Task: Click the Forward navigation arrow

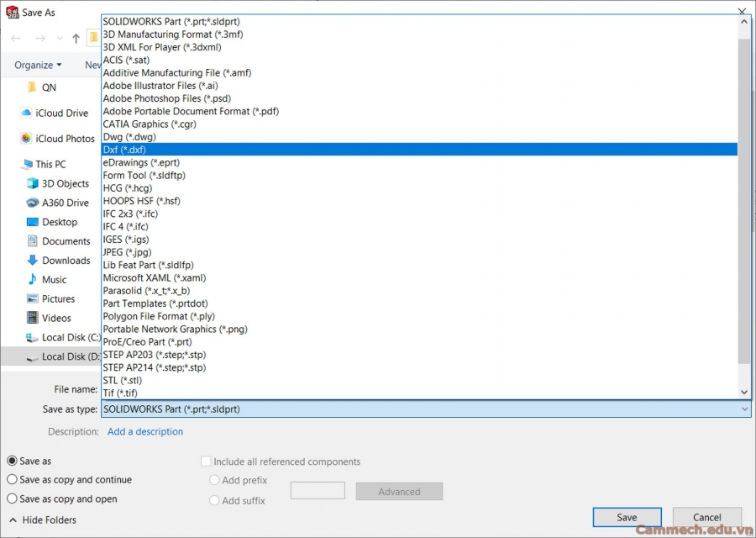Action: (x=40, y=39)
